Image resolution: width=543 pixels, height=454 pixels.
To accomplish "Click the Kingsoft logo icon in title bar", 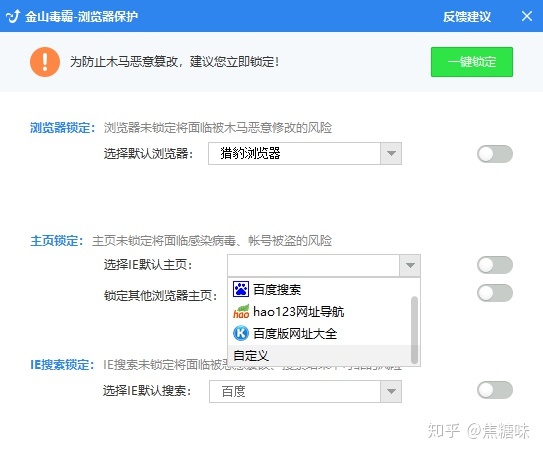I will pyautogui.click(x=13, y=16).
